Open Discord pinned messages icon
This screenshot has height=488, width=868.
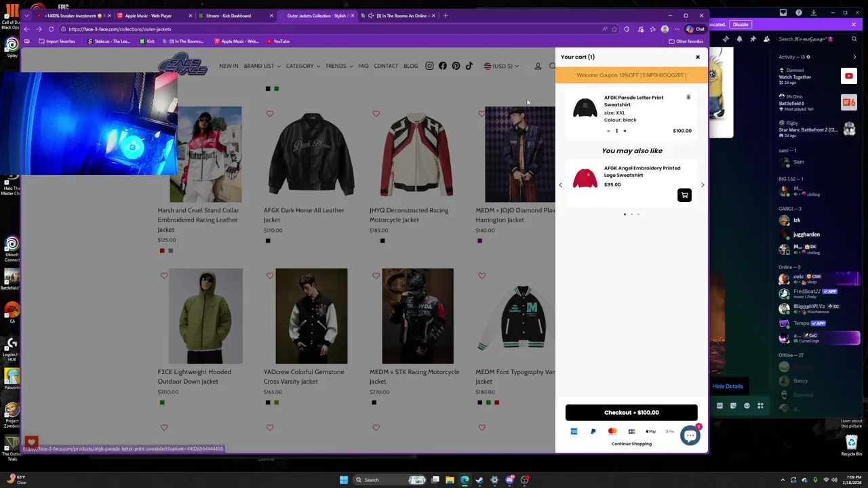click(x=753, y=39)
